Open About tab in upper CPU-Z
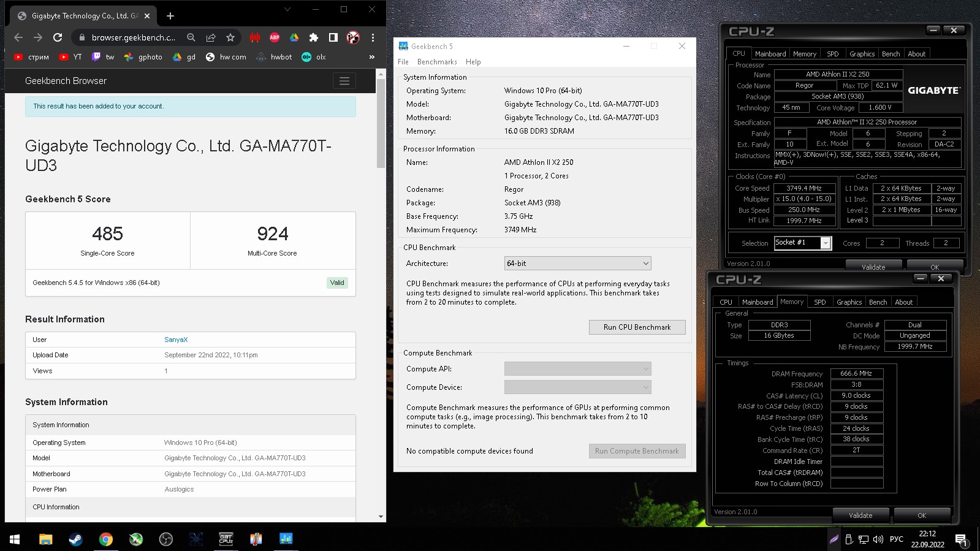The width and height of the screenshot is (980, 551). [917, 54]
